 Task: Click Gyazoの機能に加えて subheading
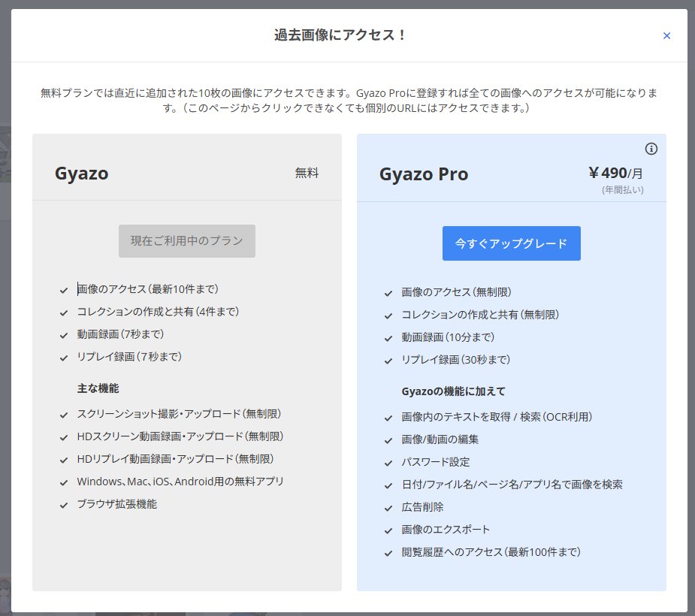pyautogui.click(x=453, y=391)
